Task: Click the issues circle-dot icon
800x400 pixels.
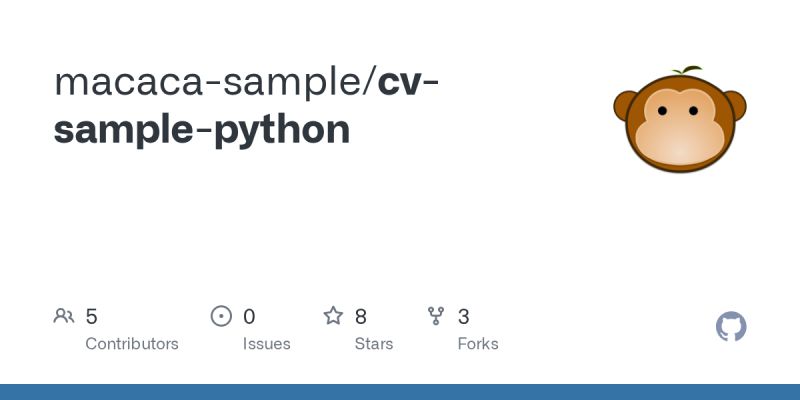Action: [x=221, y=316]
